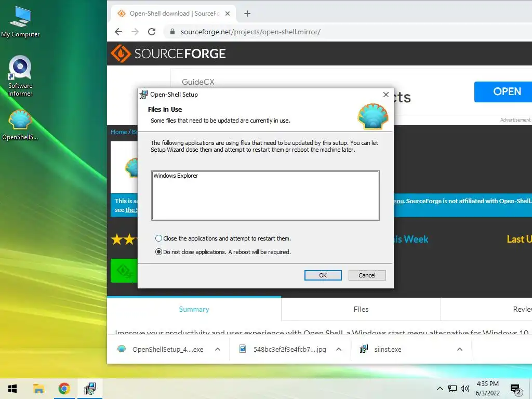
Task: Reload the SourceForge page
Action: [152, 32]
